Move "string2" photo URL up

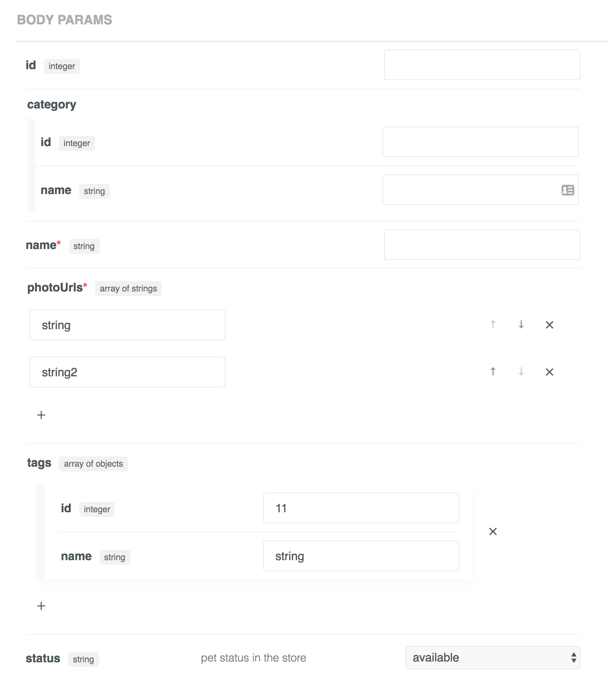pos(493,372)
